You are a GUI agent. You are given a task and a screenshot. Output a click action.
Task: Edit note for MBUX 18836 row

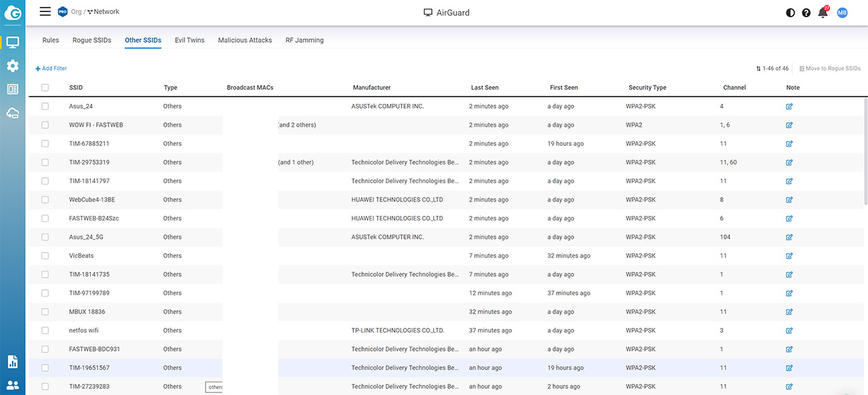(x=789, y=312)
